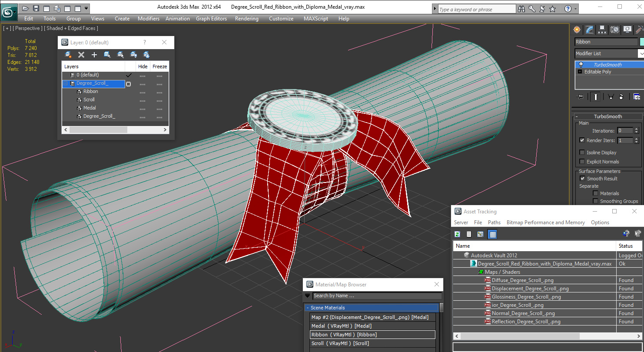Image resolution: width=644 pixels, height=352 pixels.
Task: Open the Modifiers menu
Action: point(149,19)
